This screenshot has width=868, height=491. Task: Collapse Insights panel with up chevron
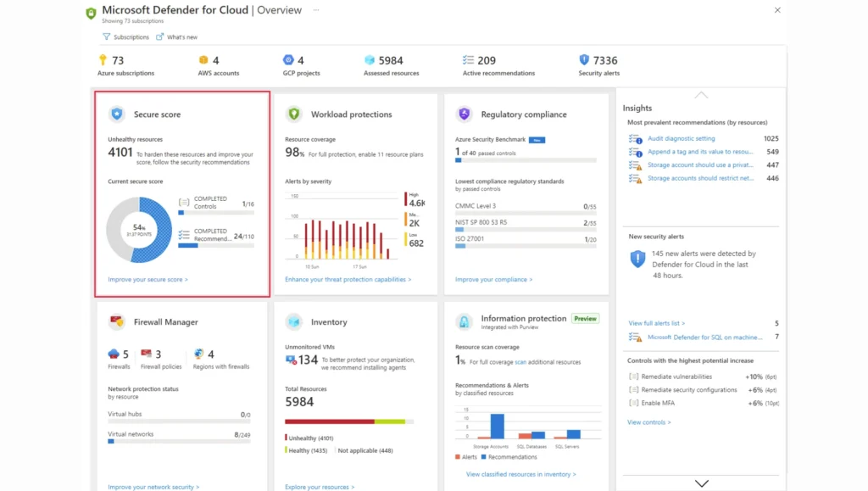pos(701,95)
